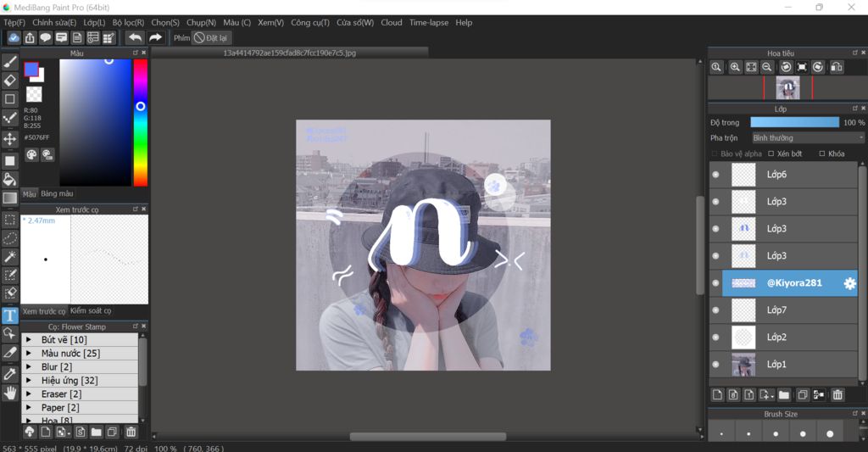Open the Tệp(F) menu

(x=14, y=23)
